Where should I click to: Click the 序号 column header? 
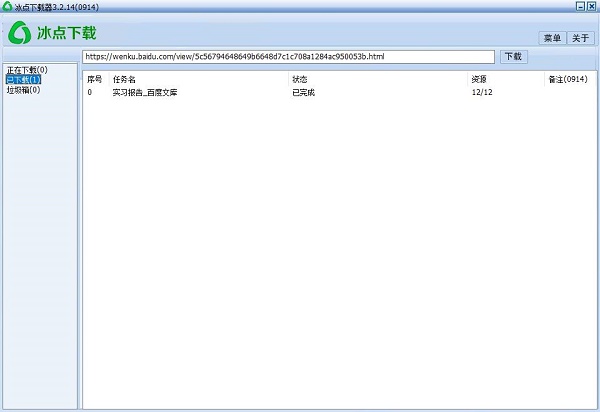pos(95,79)
